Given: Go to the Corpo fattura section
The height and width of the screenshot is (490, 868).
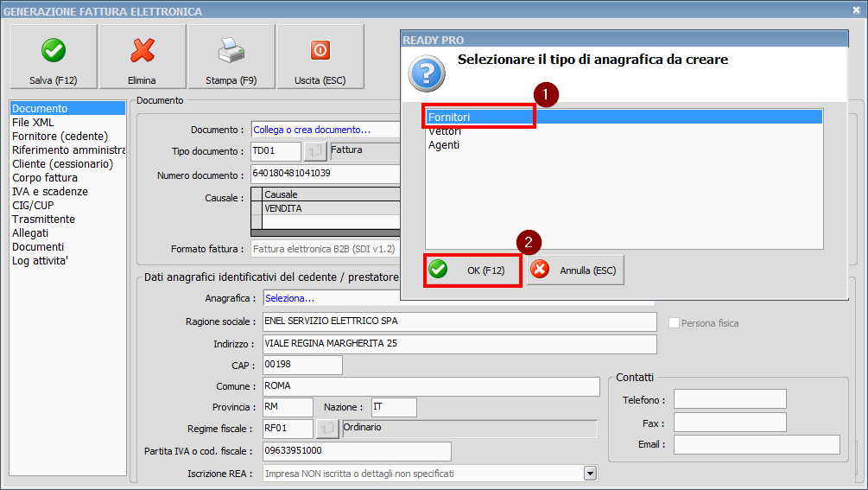Looking at the screenshot, I should point(44,178).
